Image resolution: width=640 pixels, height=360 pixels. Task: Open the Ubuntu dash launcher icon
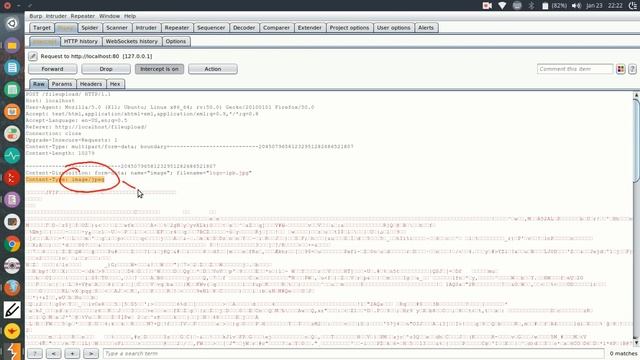click(12, 23)
